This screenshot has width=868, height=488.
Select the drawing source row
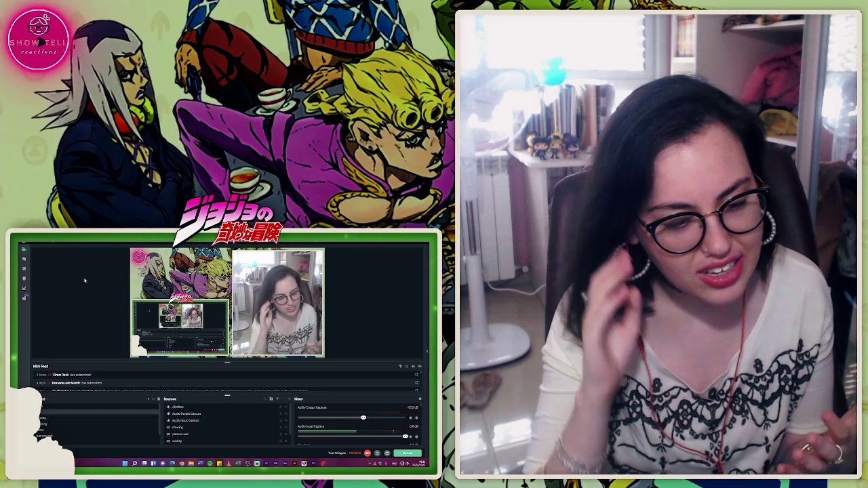pyautogui.click(x=226, y=427)
